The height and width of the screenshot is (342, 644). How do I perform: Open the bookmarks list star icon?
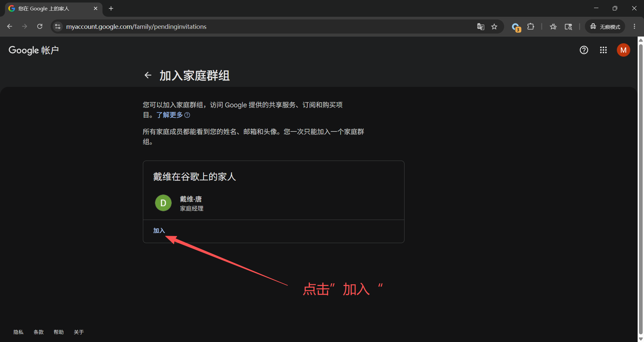click(x=553, y=26)
